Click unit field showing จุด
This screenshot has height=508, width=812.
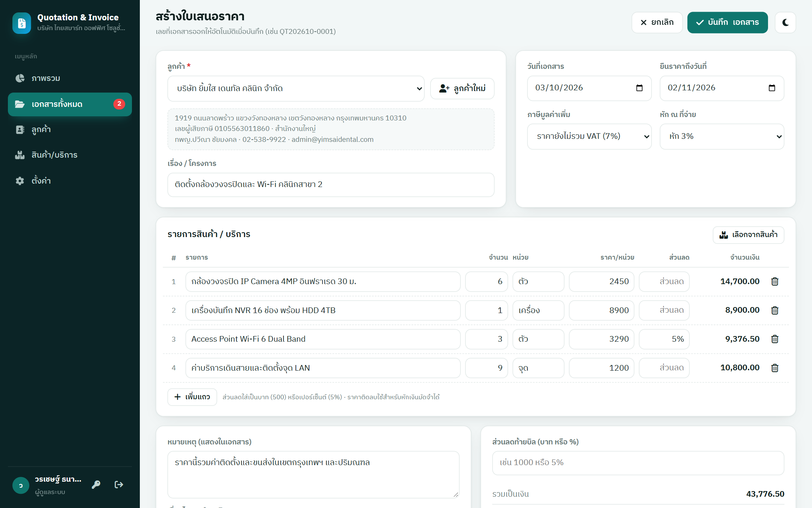[538, 368]
